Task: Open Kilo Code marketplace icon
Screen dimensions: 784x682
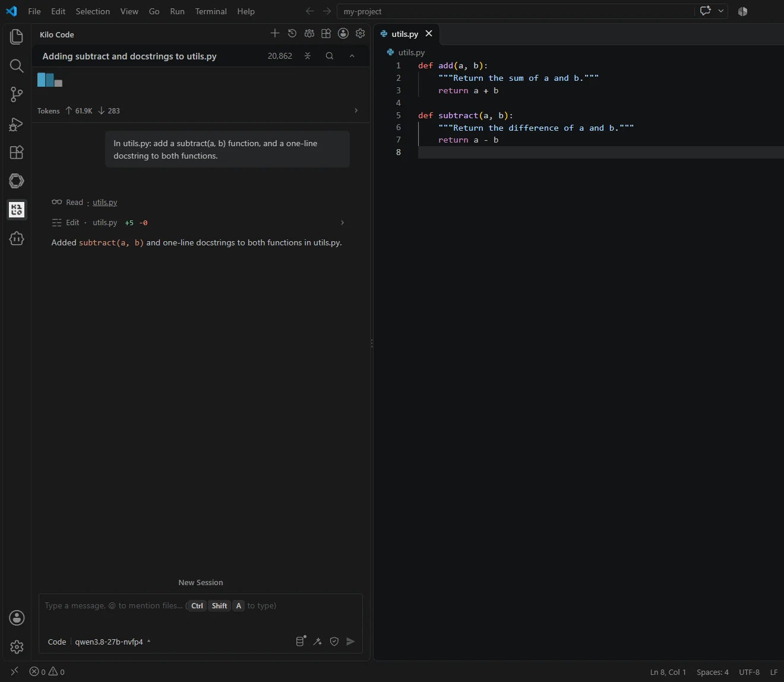Action: tap(326, 33)
